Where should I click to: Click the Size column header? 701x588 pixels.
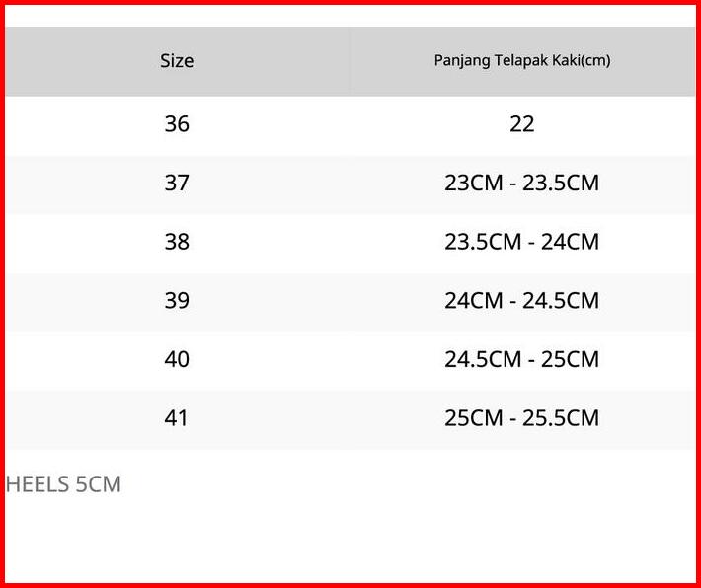pos(177,61)
